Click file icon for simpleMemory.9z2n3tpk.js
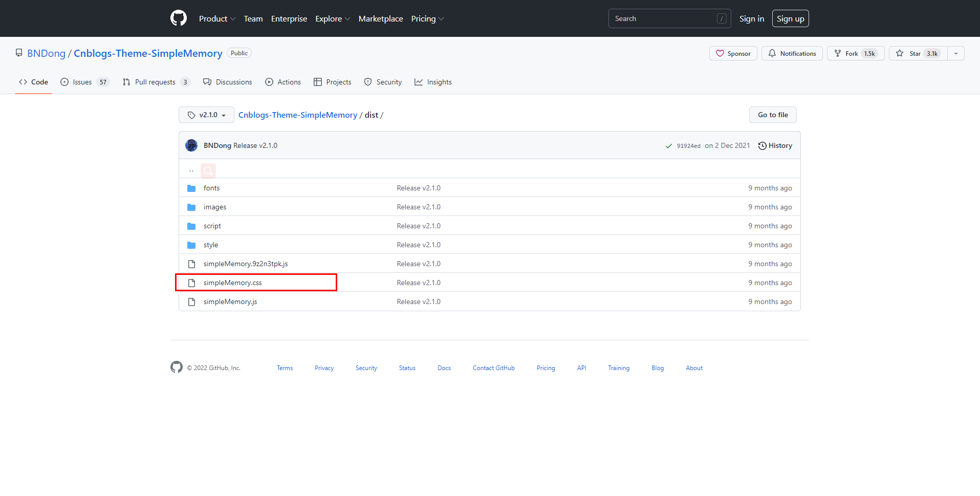Screen dimensions: 980x496 coord(191,264)
